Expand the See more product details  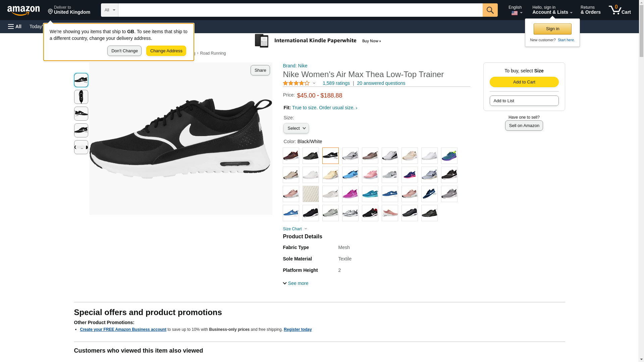pyautogui.click(x=296, y=283)
